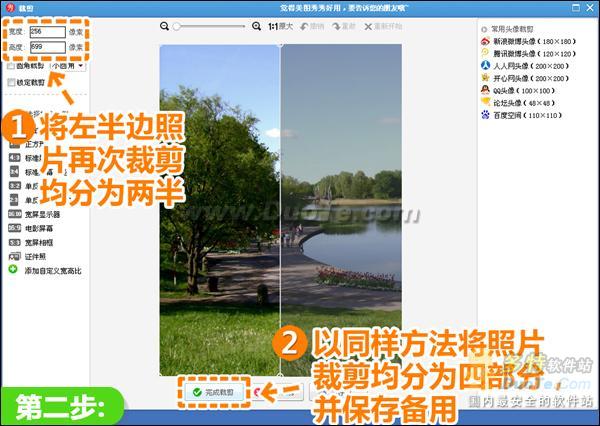Click the zoom out magnifier icon

(165, 26)
